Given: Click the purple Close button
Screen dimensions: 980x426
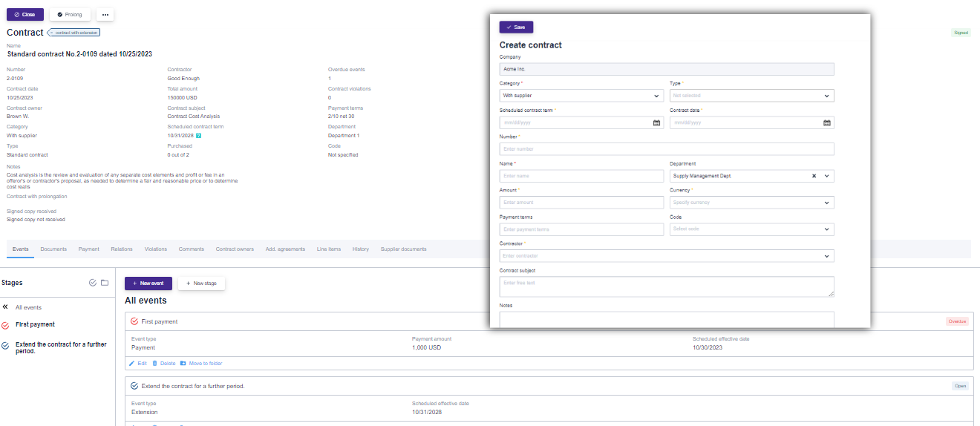Looking at the screenshot, I should coord(24,14).
